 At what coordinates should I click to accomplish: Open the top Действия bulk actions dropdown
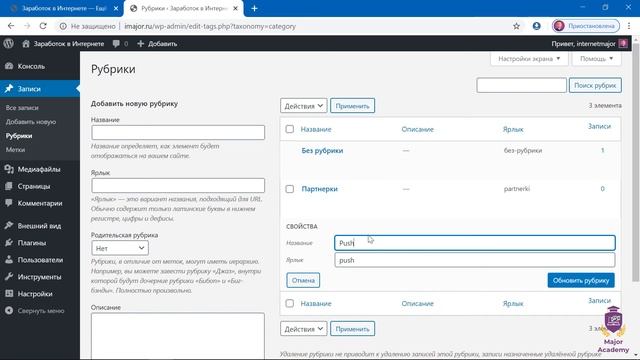click(x=303, y=106)
